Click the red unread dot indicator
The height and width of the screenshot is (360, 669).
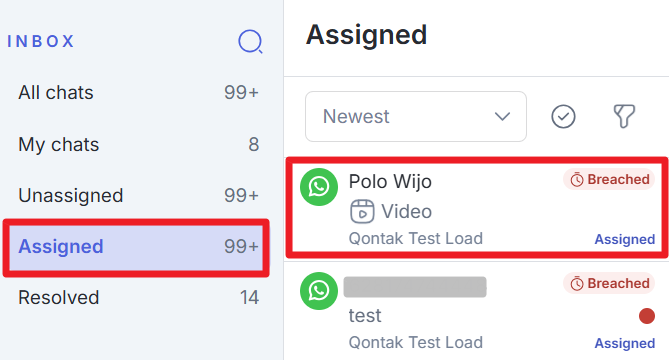click(647, 316)
